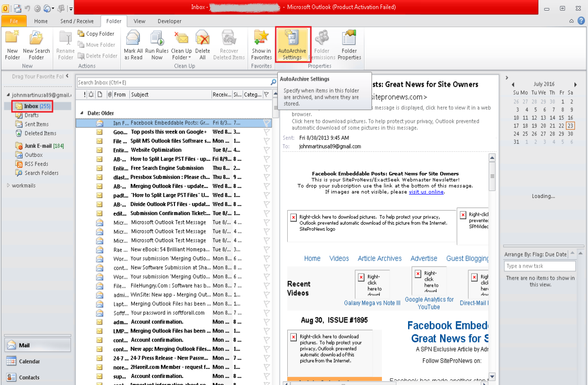588x385 pixels.
Task: Toggle flag on Free Search Engine Submission message
Action: (267, 168)
